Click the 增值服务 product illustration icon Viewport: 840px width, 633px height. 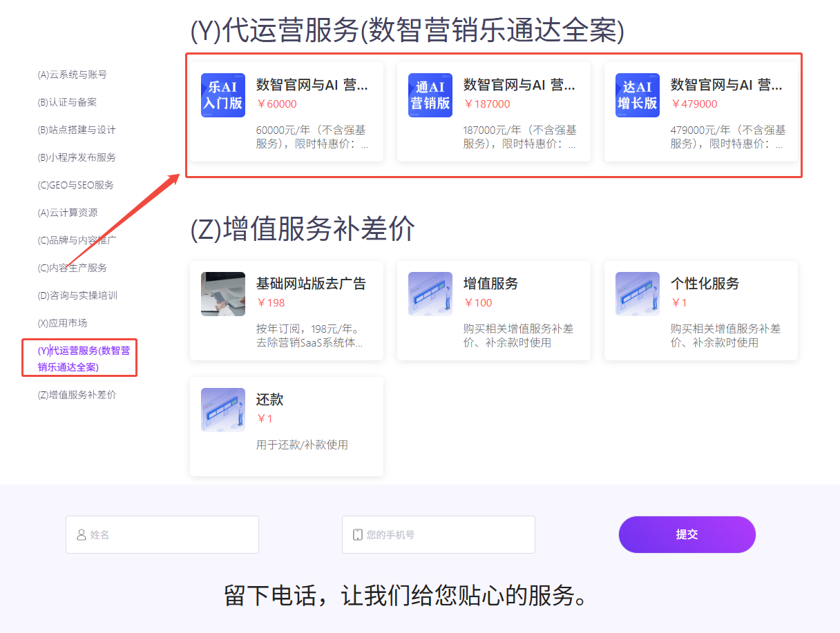(430, 294)
